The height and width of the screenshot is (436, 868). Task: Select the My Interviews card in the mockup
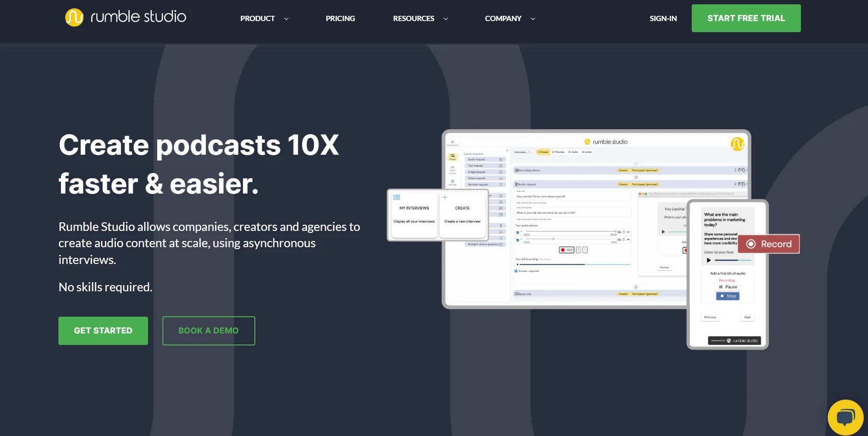click(414, 215)
